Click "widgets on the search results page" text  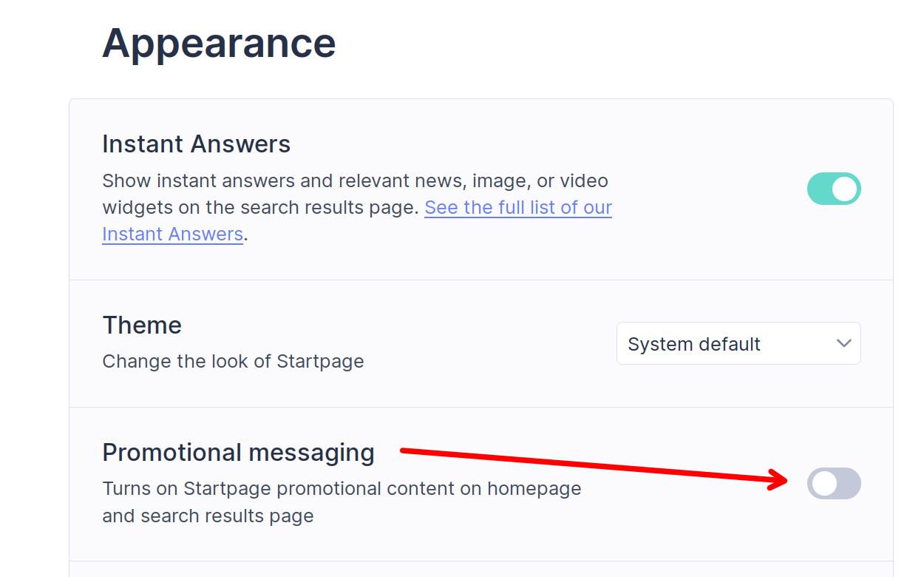coord(260,207)
